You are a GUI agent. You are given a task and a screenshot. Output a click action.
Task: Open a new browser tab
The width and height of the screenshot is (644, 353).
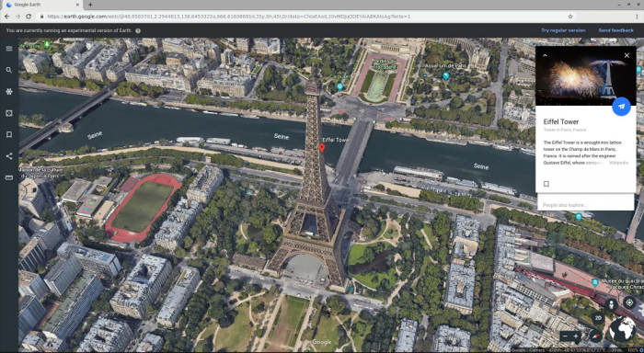click(x=90, y=5)
